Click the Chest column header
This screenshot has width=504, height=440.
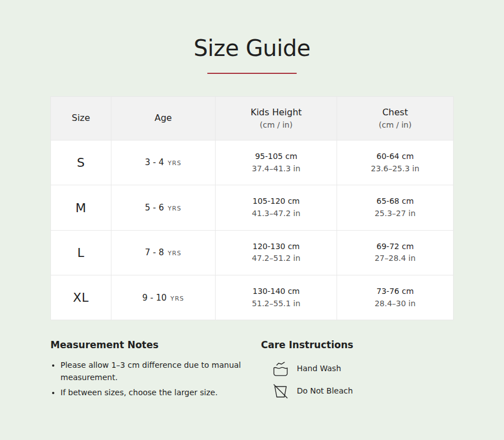coord(395,118)
